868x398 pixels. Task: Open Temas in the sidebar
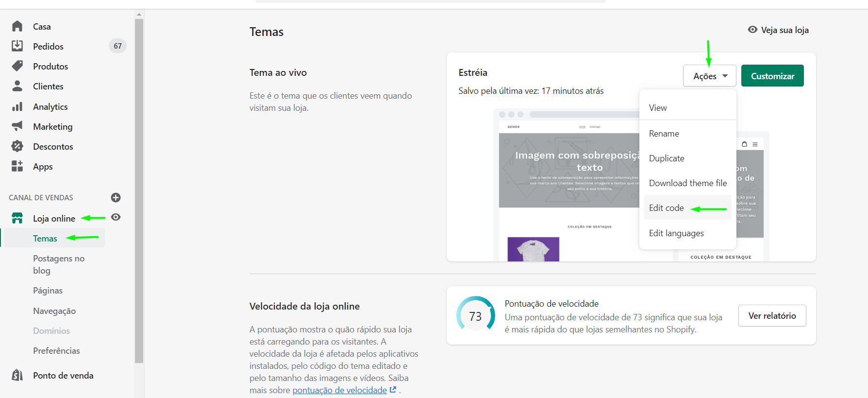tap(45, 239)
